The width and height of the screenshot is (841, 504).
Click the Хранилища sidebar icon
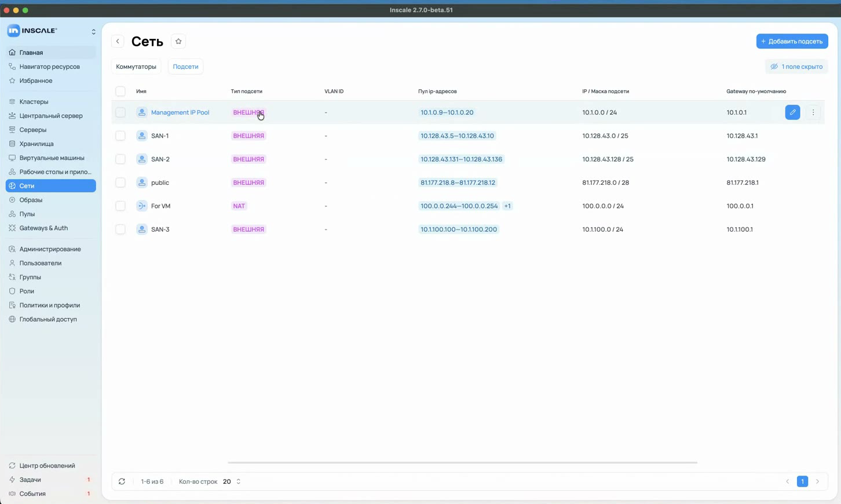click(x=12, y=144)
